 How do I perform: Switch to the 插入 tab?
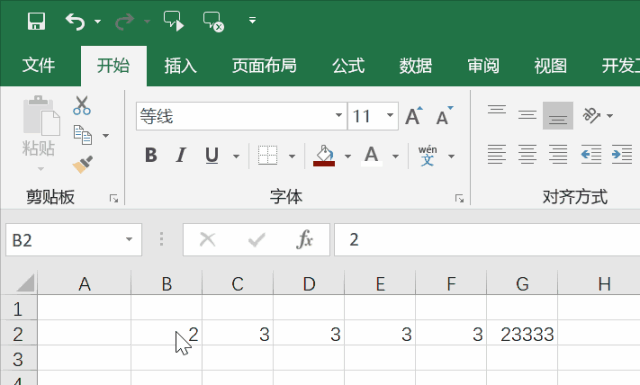tap(180, 65)
